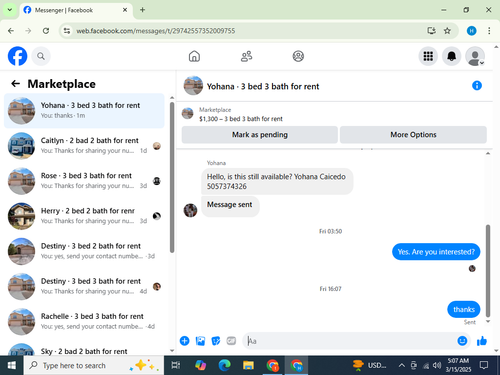Open Rose 3 bed 3 bath conversation
The width and height of the screenshot is (500, 375).
coord(84,181)
